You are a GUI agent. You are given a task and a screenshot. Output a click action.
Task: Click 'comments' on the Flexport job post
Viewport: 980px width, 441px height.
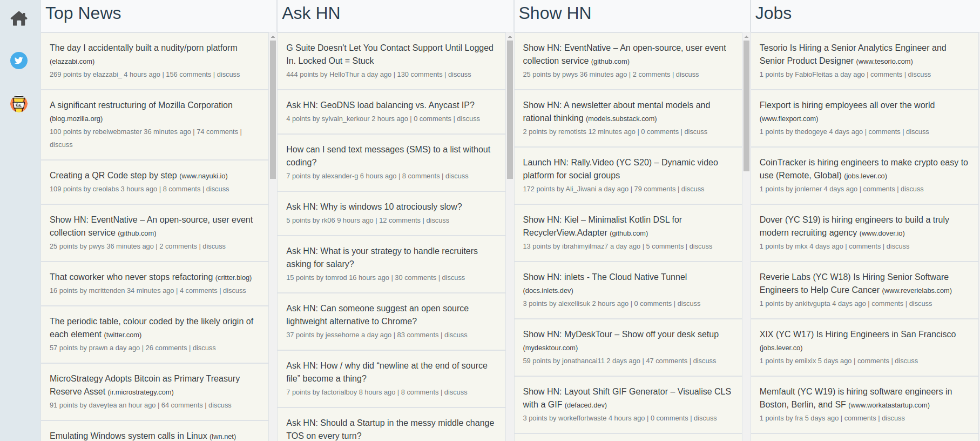click(884, 132)
